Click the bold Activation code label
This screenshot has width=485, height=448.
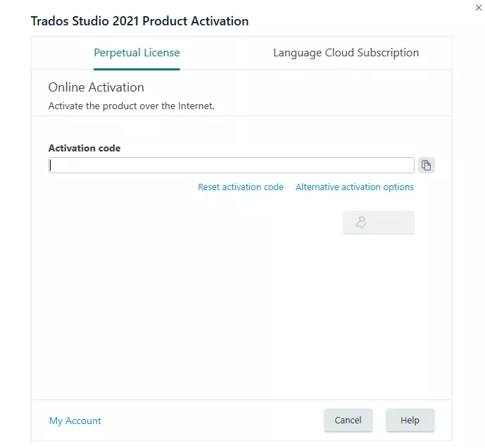click(84, 148)
